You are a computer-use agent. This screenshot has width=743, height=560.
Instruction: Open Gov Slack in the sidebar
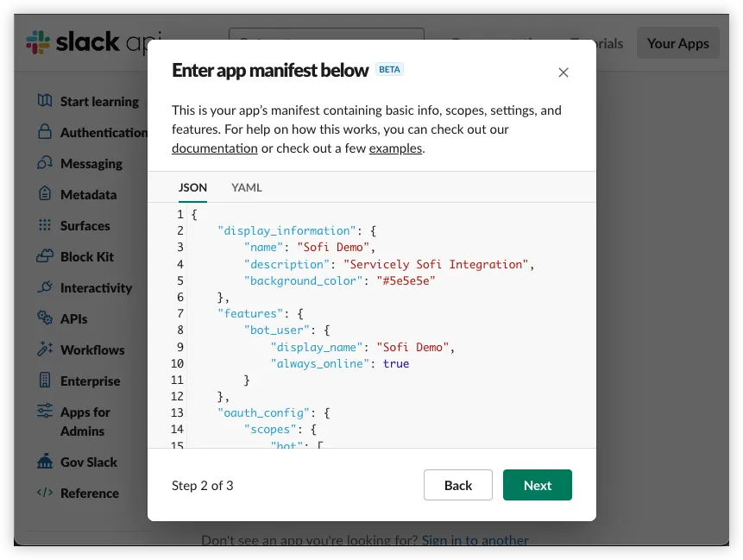(x=89, y=462)
